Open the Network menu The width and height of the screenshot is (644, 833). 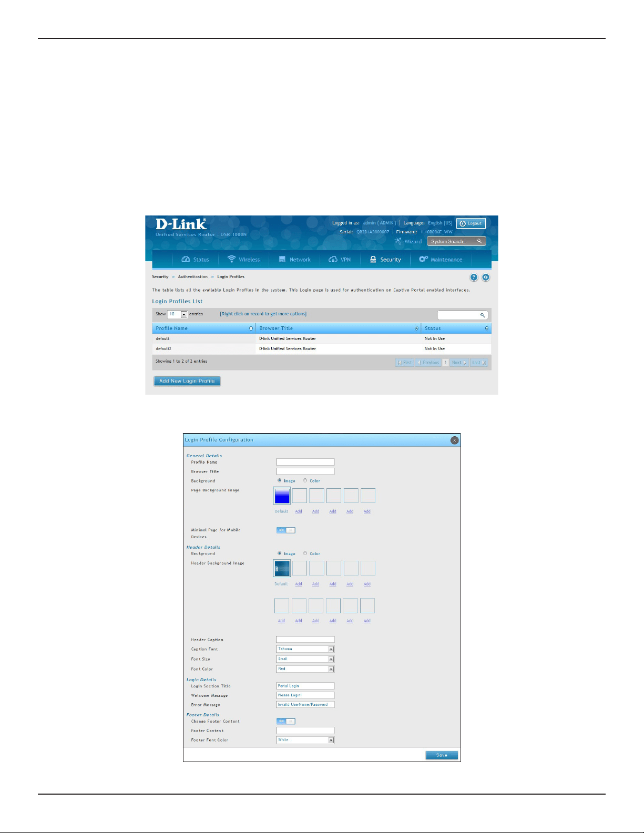pos(294,260)
